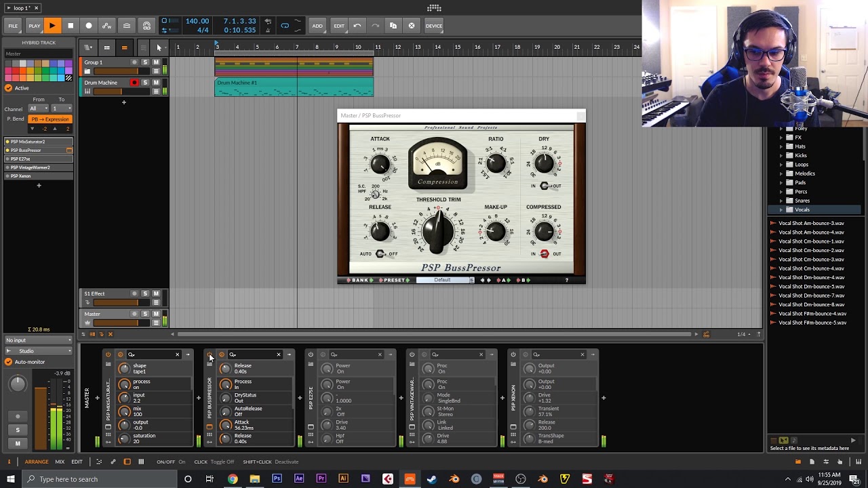The height and width of the screenshot is (488, 868).
Task: Click the delete icon in the top toolbar
Action: click(412, 26)
